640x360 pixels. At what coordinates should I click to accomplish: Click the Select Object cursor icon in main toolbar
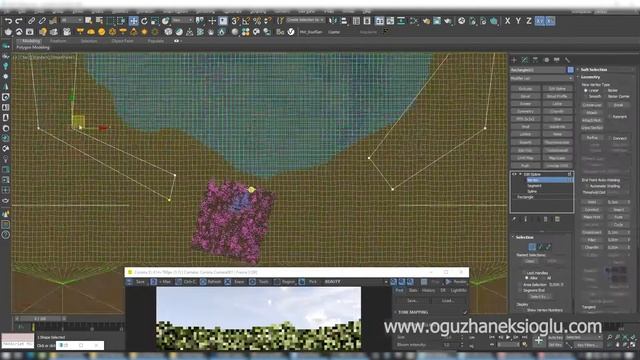point(88,20)
